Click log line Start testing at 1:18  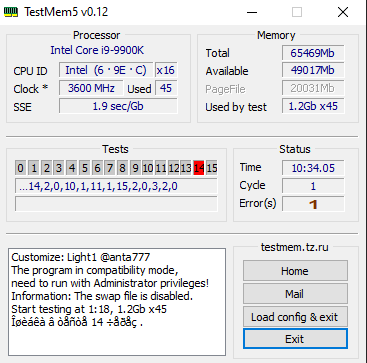[89, 309]
